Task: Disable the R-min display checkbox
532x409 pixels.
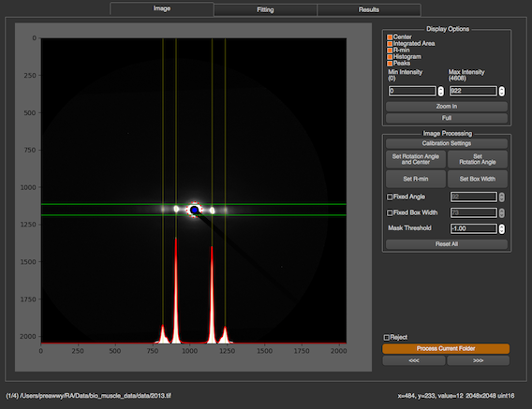Action: [x=390, y=51]
